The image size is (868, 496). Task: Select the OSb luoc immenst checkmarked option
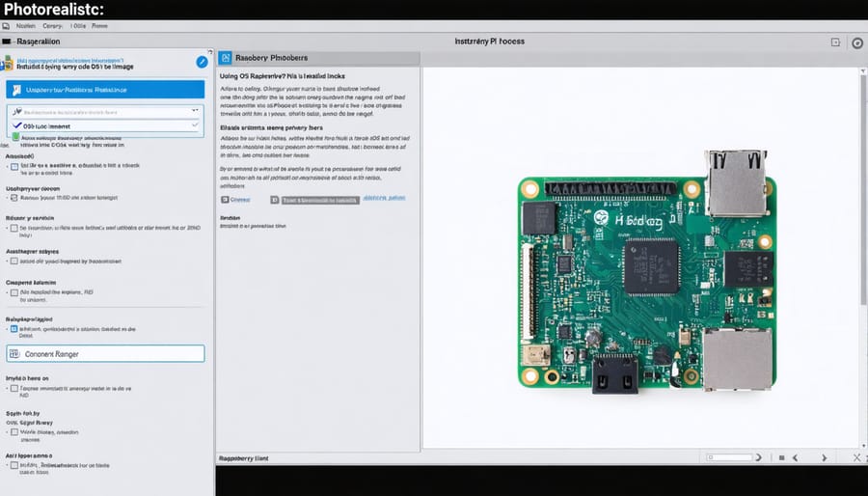105,125
